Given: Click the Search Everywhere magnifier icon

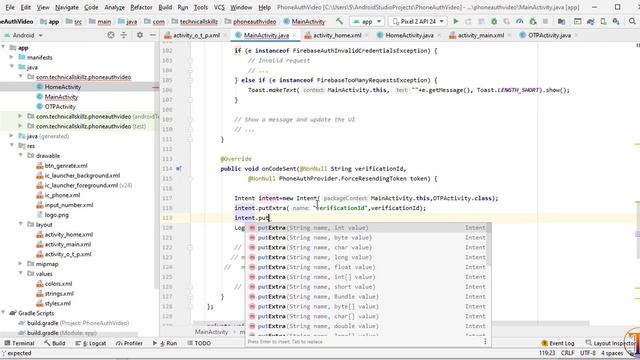Looking at the screenshot, I should coord(632,21).
